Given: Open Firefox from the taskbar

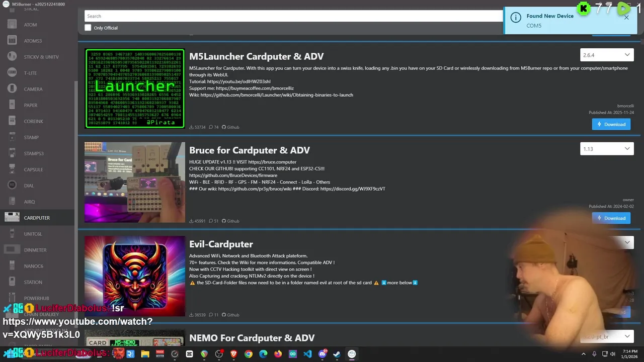Looking at the screenshot, I should tap(278, 354).
